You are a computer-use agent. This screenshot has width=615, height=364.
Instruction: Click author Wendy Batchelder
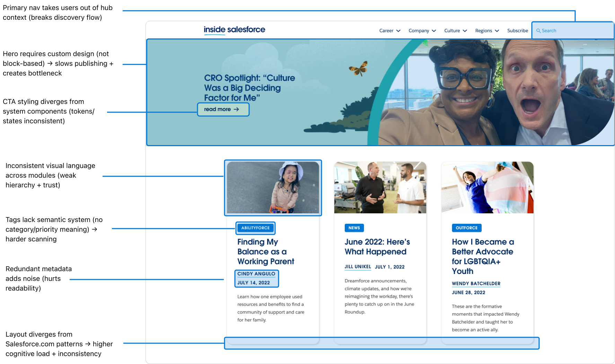476,284
